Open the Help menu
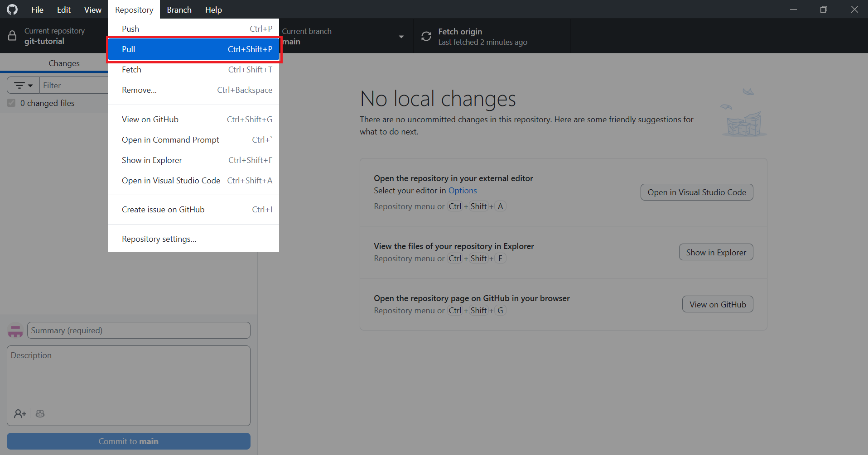 (213, 10)
